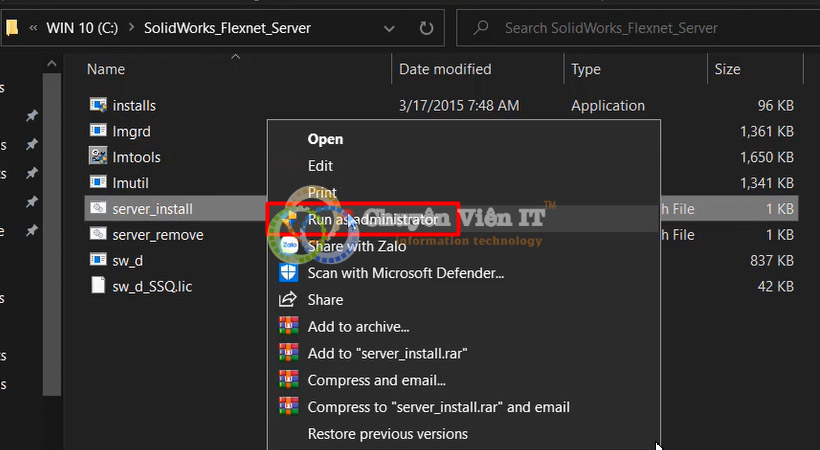Select the server_remove batch file
Viewport: 820px width, 450px height.
click(x=157, y=235)
